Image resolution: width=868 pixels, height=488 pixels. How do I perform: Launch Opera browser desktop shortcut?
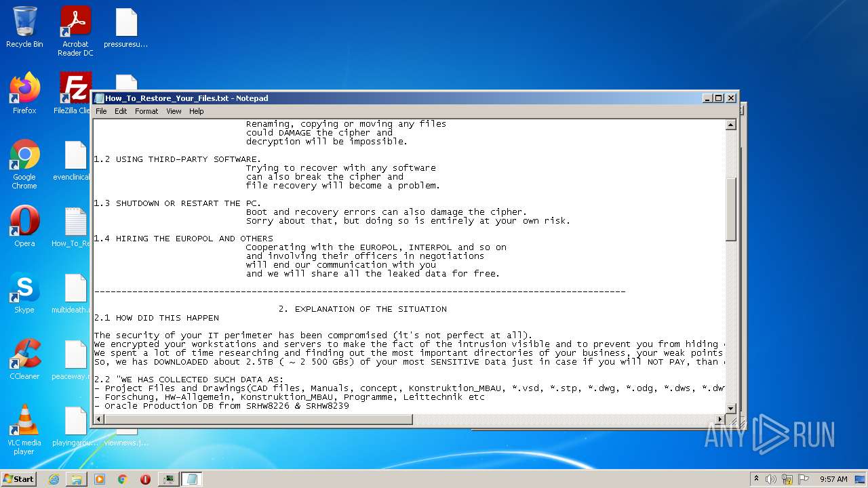point(24,226)
